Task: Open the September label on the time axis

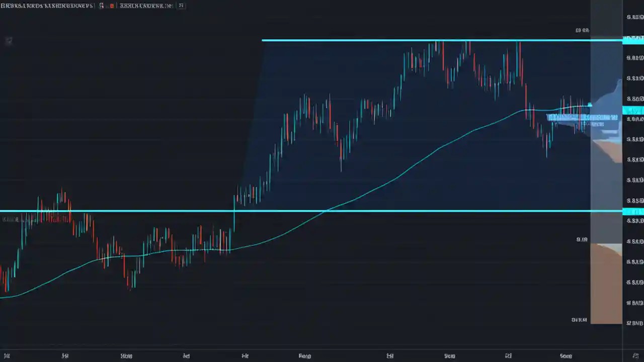Action: pyautogui.click(x=449, y=355)
